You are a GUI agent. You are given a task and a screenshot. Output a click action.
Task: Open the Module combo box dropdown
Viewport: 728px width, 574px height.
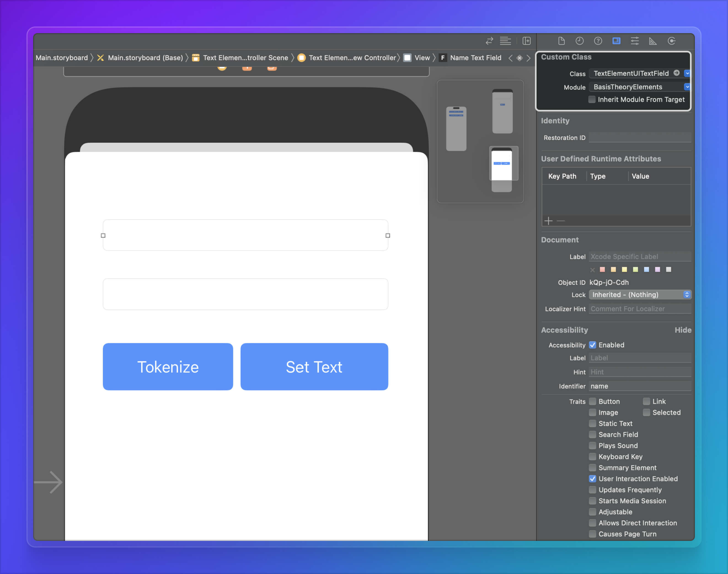(x=687, y=87)
